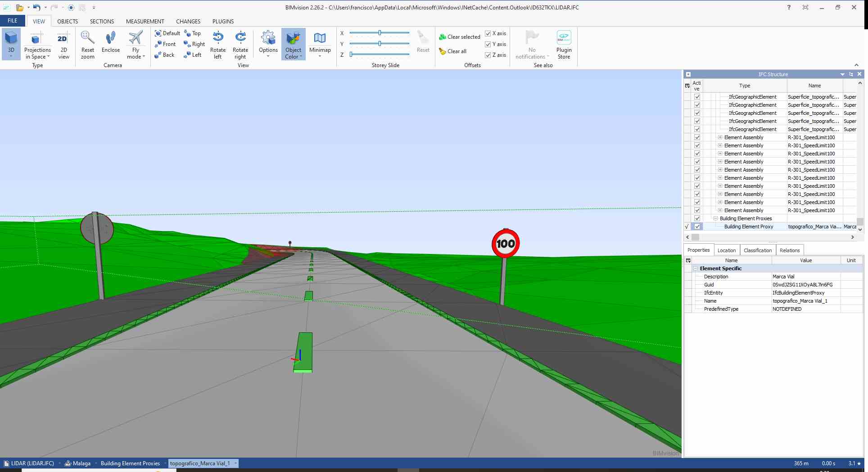Toggle the Z axis checkbox
This screenshot has width=868, height=472.
(x=488, y=55)
